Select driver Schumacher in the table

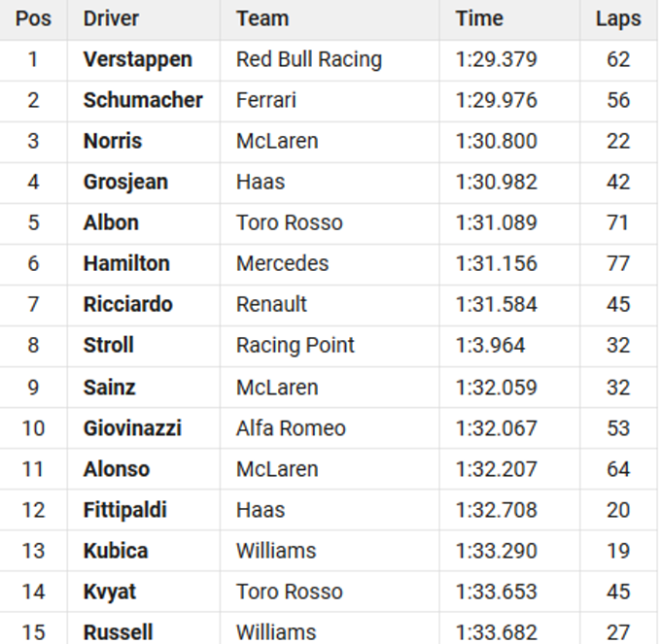click(143, 100)
